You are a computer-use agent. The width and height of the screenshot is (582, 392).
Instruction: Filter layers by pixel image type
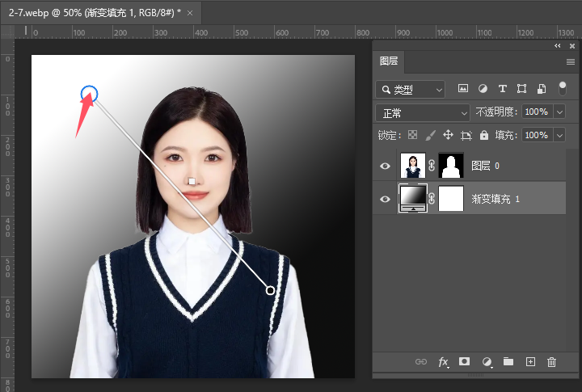pyautogui.click(x=463, y=89)
